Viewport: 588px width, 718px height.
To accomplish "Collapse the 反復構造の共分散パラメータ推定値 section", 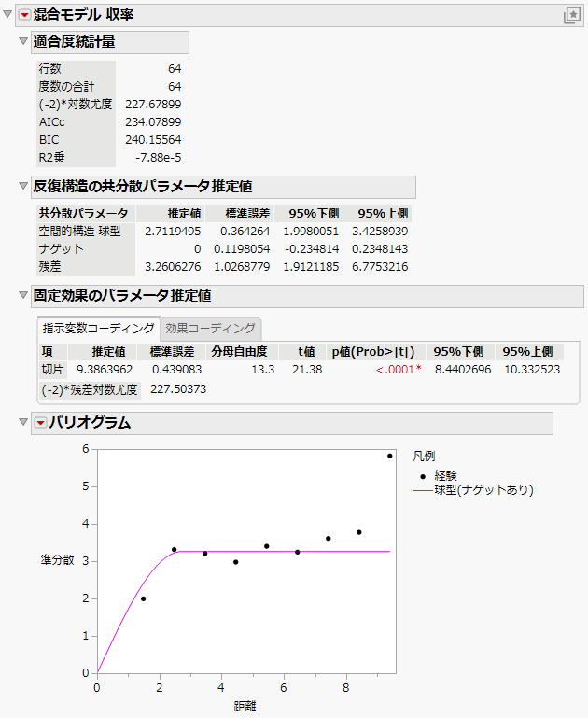I will tap(23, 186).
